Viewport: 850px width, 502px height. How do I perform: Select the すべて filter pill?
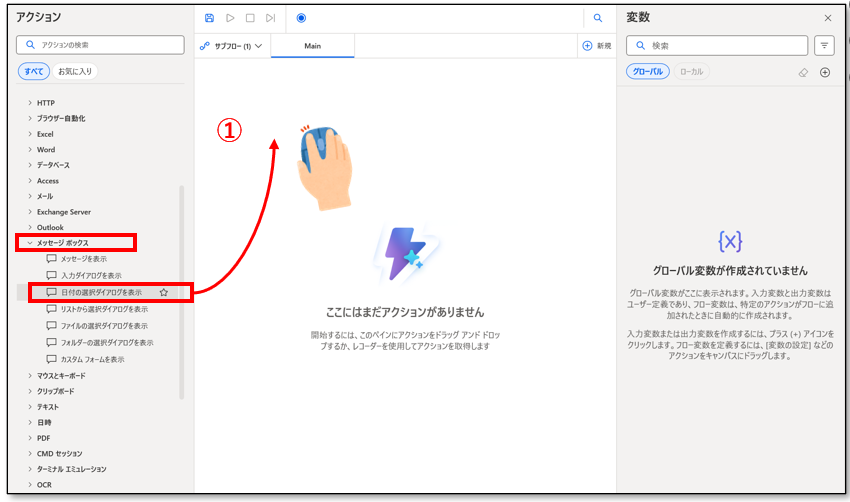pyautogui.click(x=33, y=71)
